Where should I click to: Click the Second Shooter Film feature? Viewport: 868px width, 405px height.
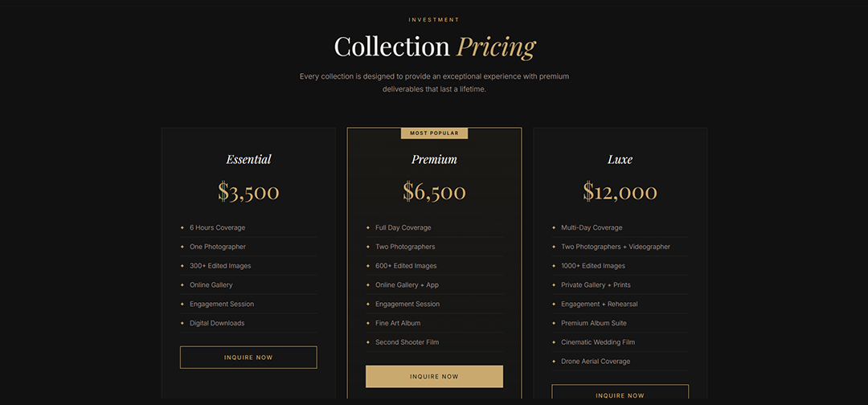tap(407, 342)
